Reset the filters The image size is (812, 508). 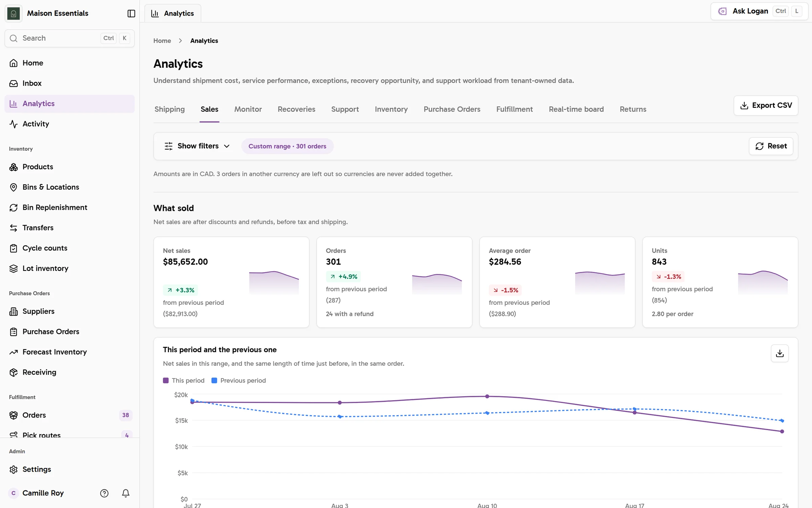point(771,146)
